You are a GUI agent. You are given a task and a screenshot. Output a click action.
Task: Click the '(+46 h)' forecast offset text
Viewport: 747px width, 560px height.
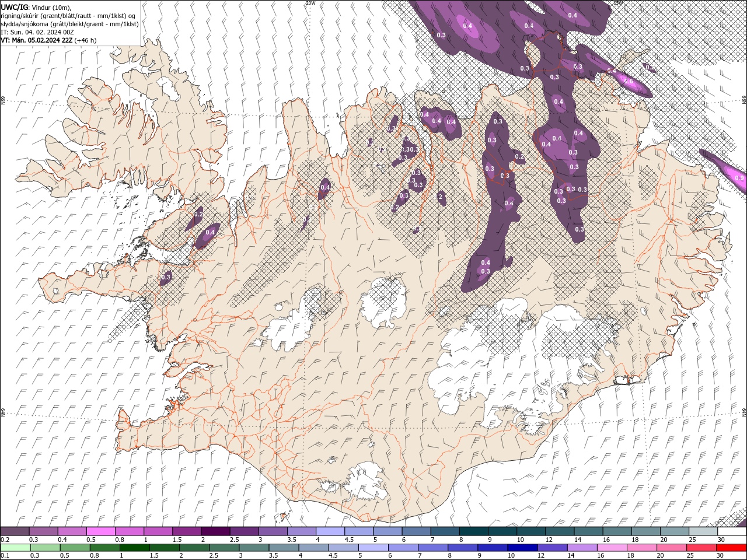pos(85,40)
